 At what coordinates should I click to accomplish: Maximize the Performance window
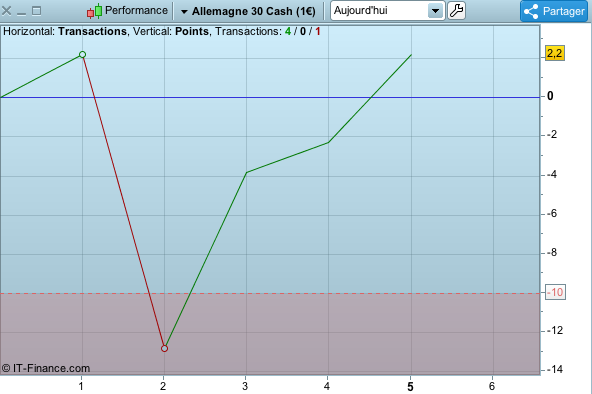pyautogui.click(x=37, y=11)
